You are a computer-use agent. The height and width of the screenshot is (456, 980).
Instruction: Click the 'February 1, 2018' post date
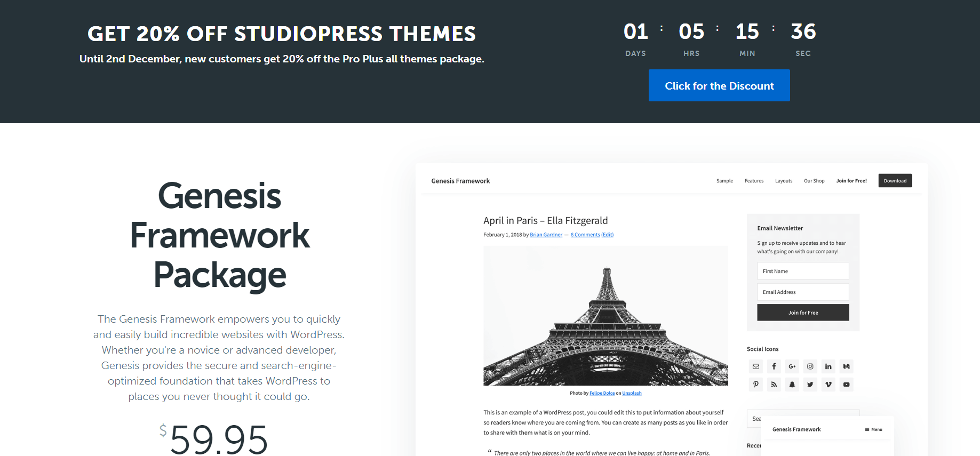click(503, 235)
